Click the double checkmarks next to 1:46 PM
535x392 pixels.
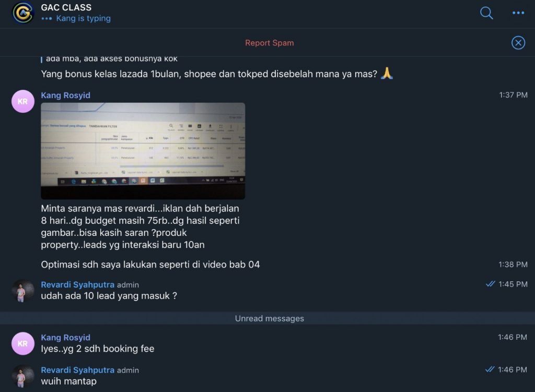[490, 369]
